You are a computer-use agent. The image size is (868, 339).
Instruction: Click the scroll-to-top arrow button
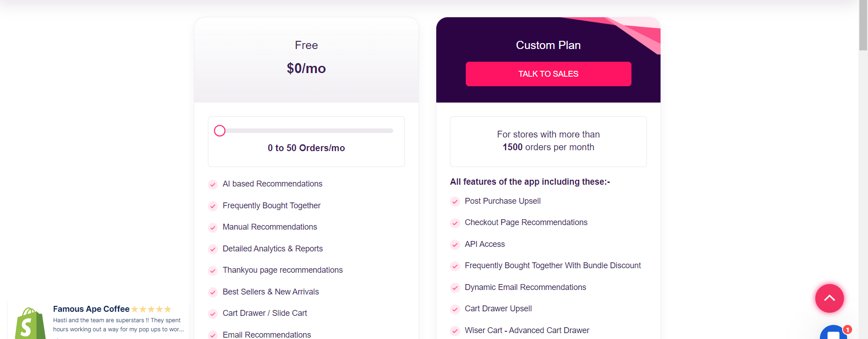point(829,298)
